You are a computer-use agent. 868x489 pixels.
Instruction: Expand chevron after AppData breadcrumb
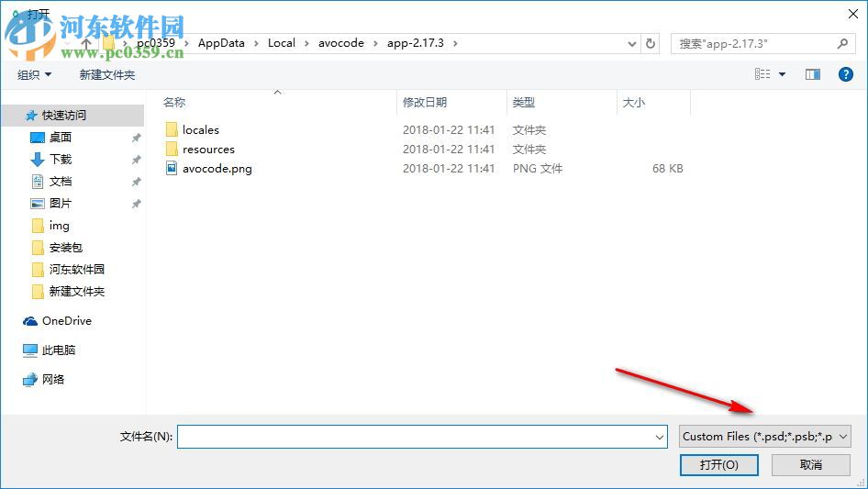tap(256, 44)
